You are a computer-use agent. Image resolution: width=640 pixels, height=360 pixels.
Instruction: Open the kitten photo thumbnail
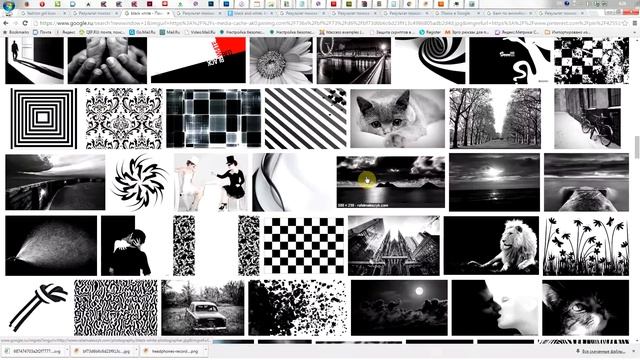(x=398, y=118)
